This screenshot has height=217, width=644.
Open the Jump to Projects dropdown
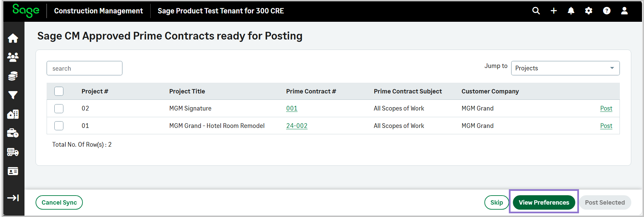click(565, 68)
